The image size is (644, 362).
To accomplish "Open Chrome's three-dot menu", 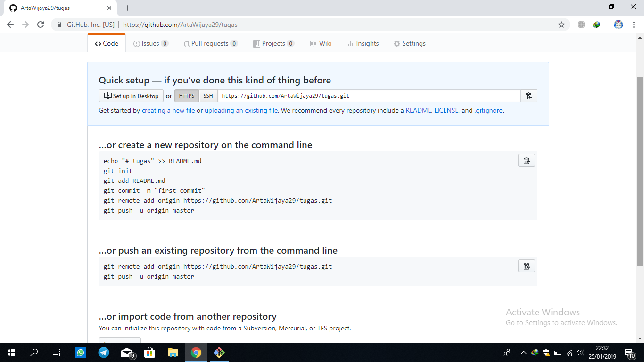I will tap(634, 25).
